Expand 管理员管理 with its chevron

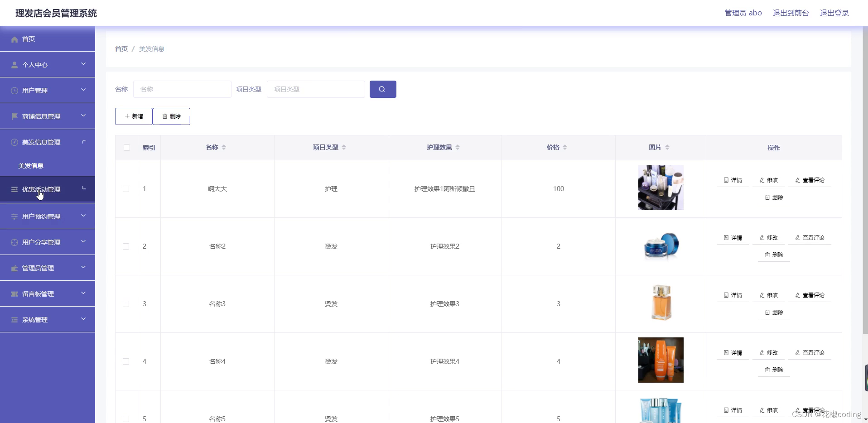(x=83, y=267)
